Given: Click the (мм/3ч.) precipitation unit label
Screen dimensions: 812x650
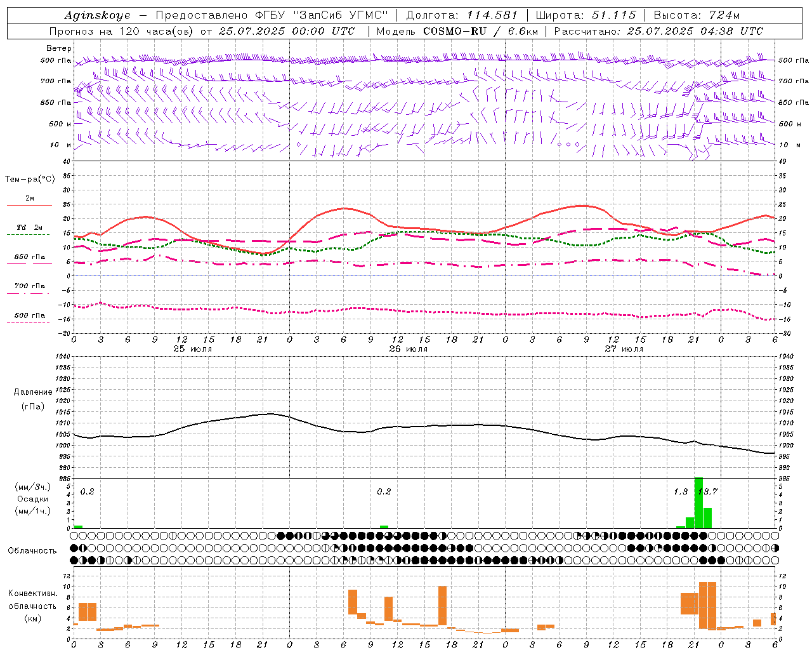Looking at the screenshot, I should 32,487.
